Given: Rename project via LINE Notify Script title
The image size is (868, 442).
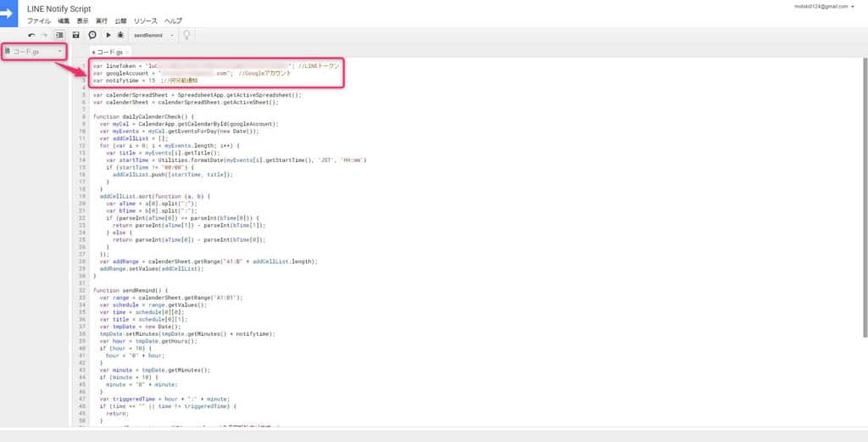Looking at the screenshot, I should click(59, 8).
